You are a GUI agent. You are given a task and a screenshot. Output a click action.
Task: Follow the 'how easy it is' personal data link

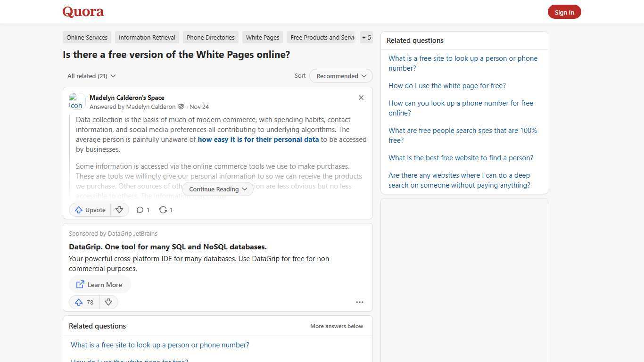258,139
